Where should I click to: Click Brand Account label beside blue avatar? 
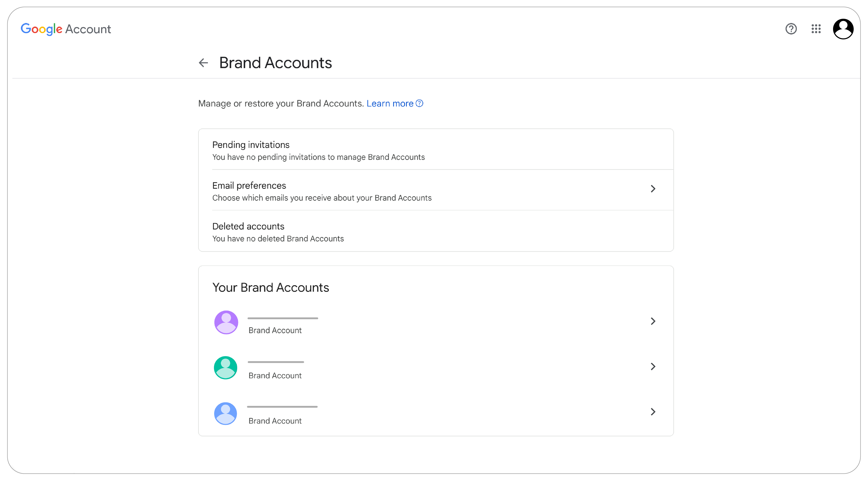point(275,421)
